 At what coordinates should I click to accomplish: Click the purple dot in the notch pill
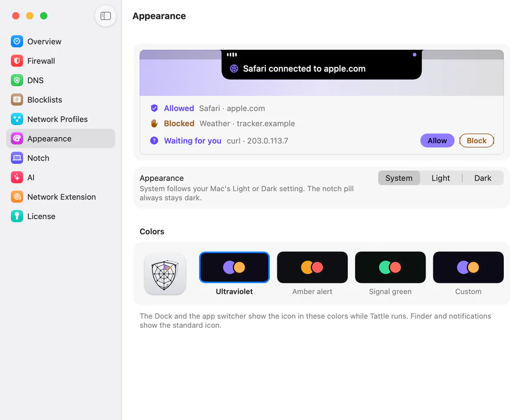[415, 55]
